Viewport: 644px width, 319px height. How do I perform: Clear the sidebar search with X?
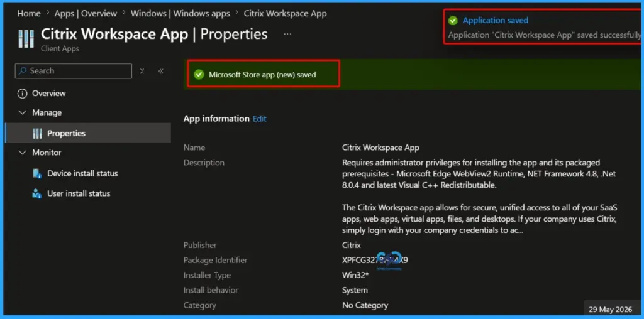[142, 71]
